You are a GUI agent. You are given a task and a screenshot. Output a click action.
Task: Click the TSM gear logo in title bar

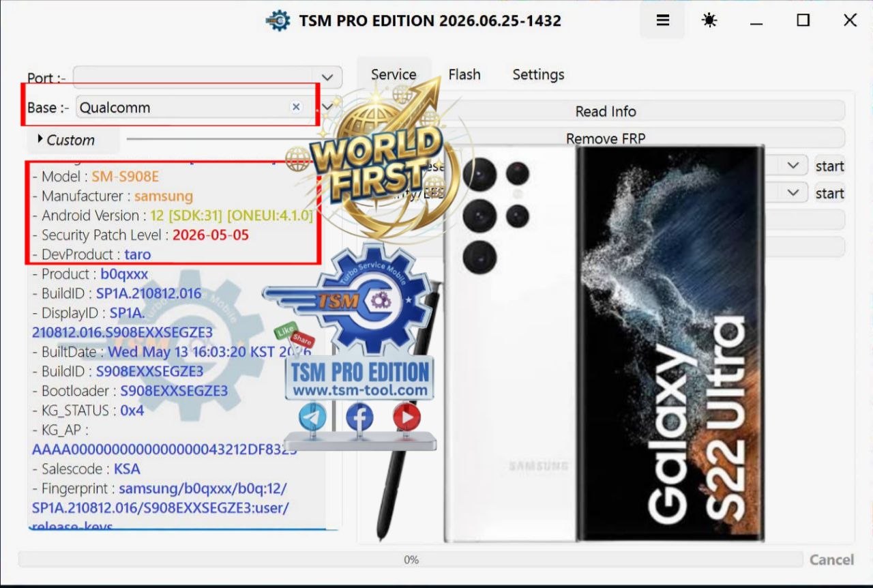point(278,20)
